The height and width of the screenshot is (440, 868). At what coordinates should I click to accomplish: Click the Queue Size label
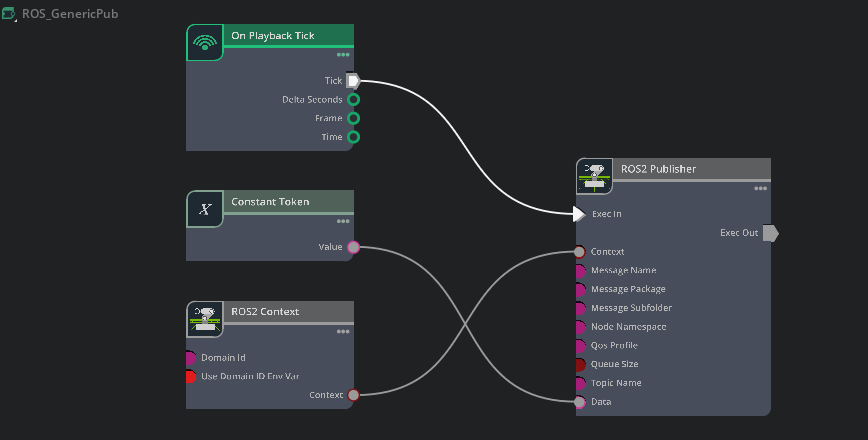tap(614, 364)
